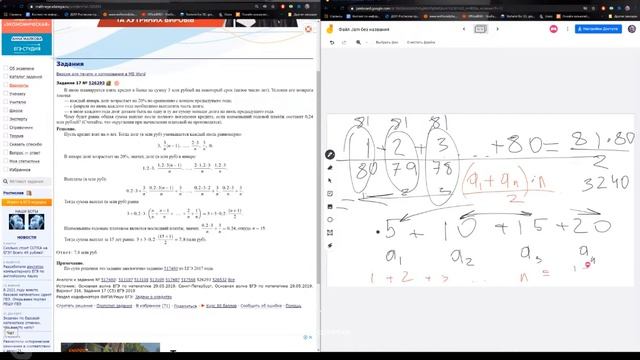Open 'Вопрос — ответ' in the sidebar

[x=24, y=153]
